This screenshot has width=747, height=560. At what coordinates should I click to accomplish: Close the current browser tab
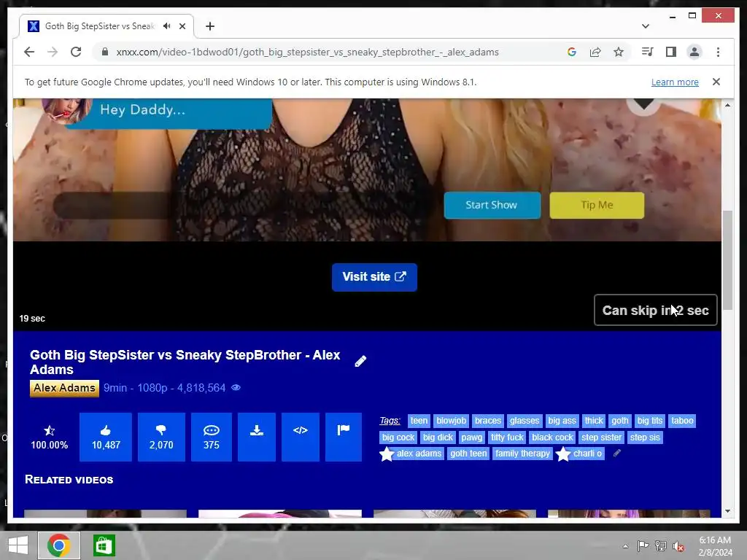(182, 26)
